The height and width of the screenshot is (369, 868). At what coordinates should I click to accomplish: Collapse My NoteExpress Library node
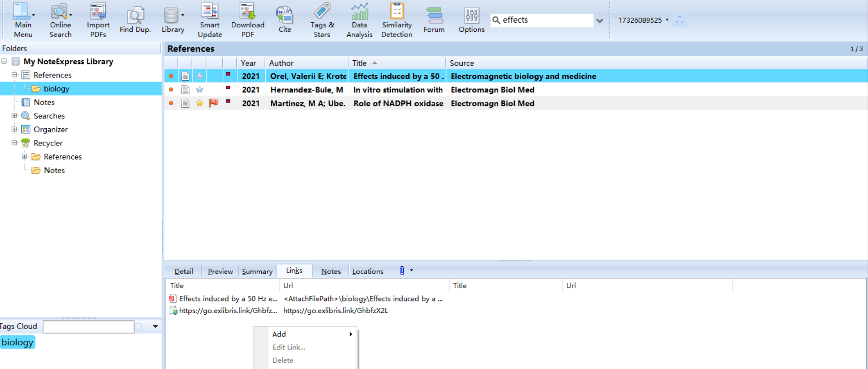(4, 61)
